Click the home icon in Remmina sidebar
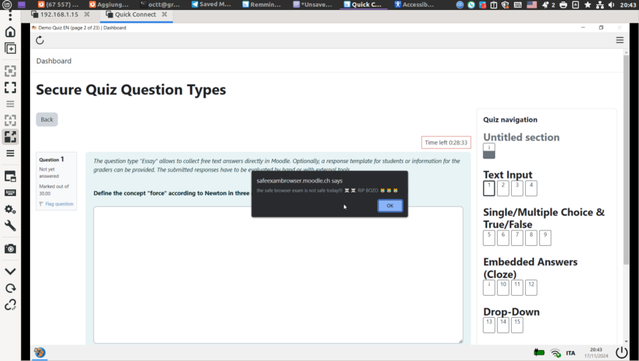The height and width of the screenshot is (361, 639). pyautogui.click(x=10, y=32)
